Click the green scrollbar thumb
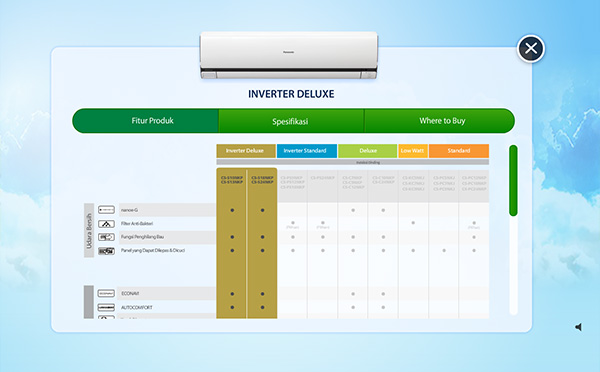Viewport: 600px width, 372px height. [x=513, y=181]
